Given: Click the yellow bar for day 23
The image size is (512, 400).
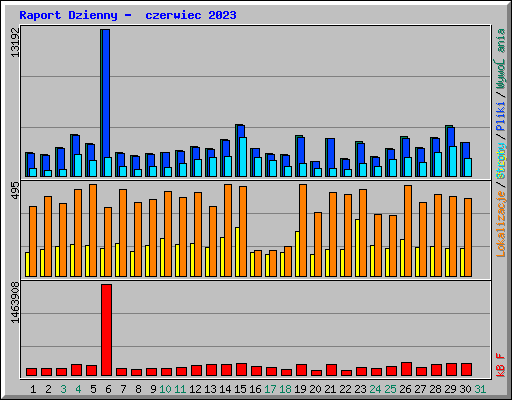Looking at the screenshot, I should (357, 248).
